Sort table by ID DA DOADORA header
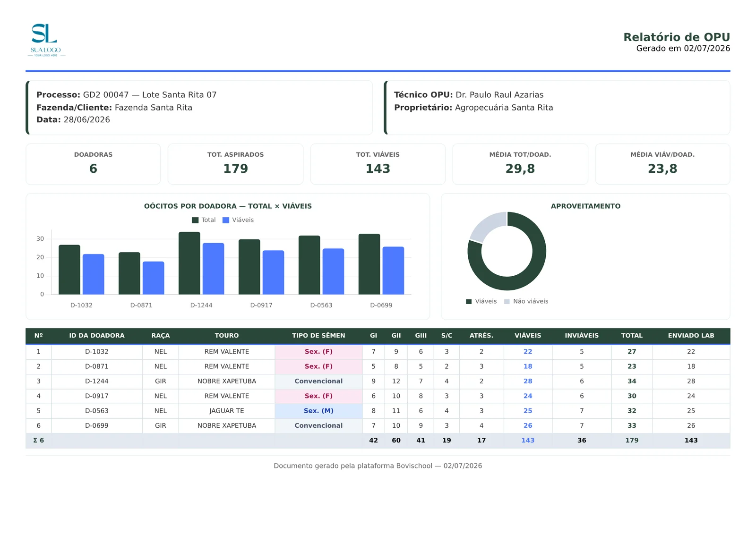Image resolution: width=756 pixels, height=534 pixels. 97,336
